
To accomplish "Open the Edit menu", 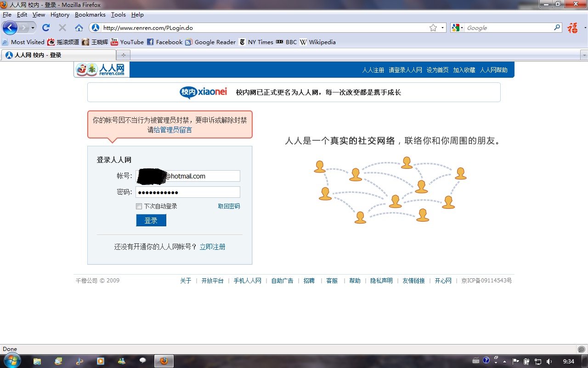I will coord(22,15).
